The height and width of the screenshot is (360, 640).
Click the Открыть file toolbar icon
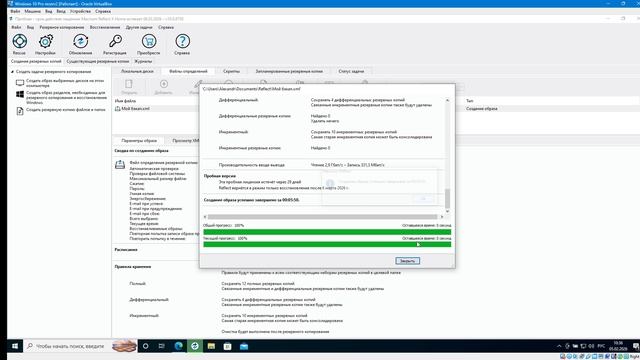click(129, 84)
